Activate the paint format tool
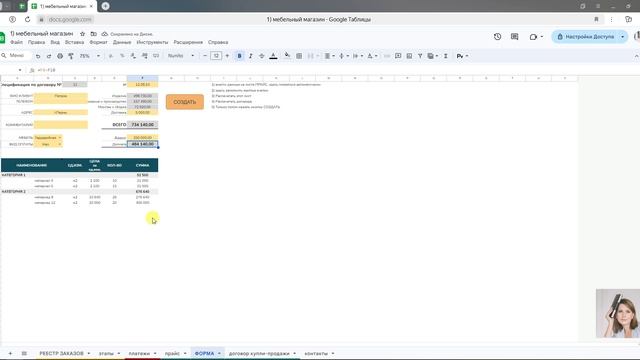 click(x=71, y=56)
